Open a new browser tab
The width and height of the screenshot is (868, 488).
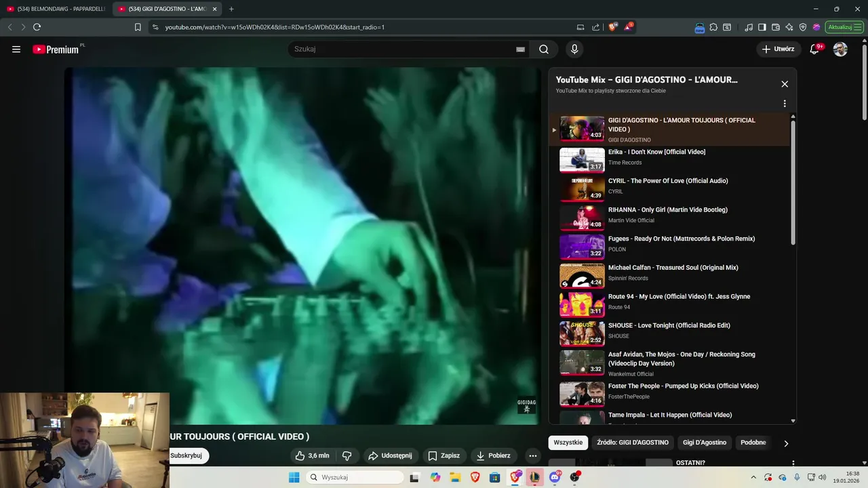pyautogui.click(x=231, y=9)
